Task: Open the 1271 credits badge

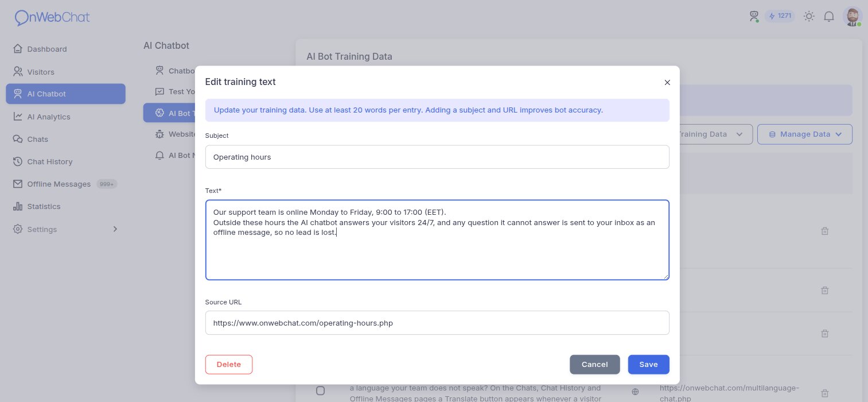Action: [x=780, y=16]
